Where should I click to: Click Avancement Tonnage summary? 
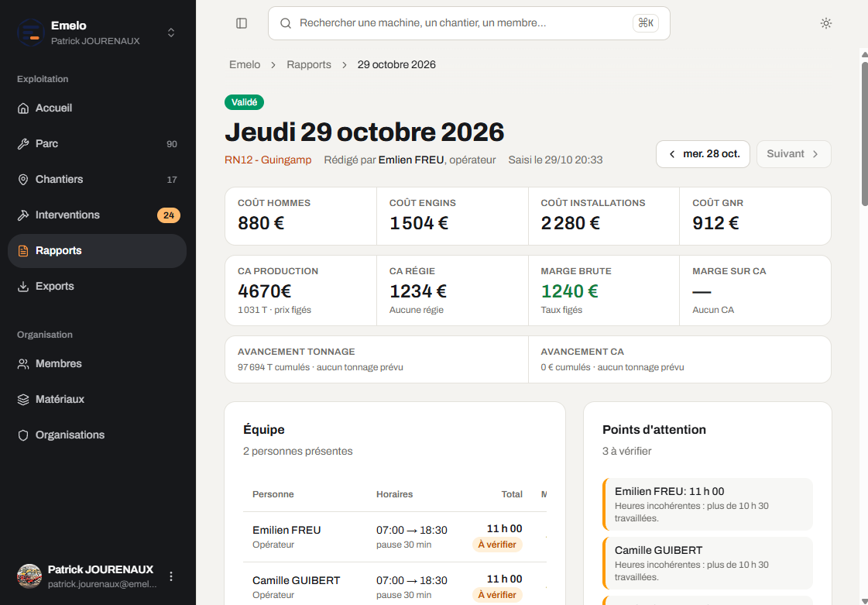[376, 359]
